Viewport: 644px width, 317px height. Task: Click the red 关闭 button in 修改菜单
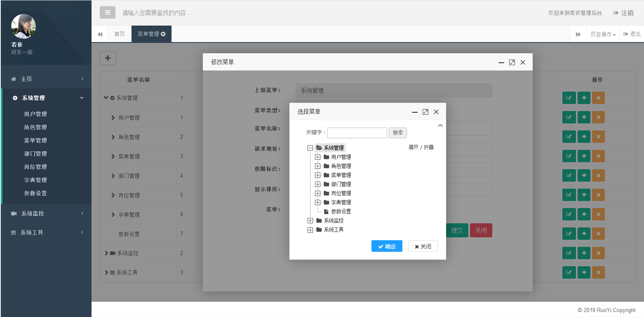[481, 230]
